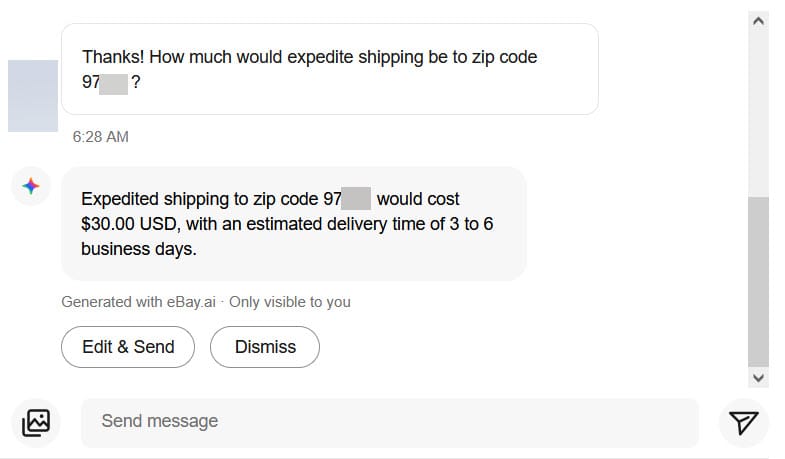Focus the Send message text field
785x459 pixels.
pos(389,422)
